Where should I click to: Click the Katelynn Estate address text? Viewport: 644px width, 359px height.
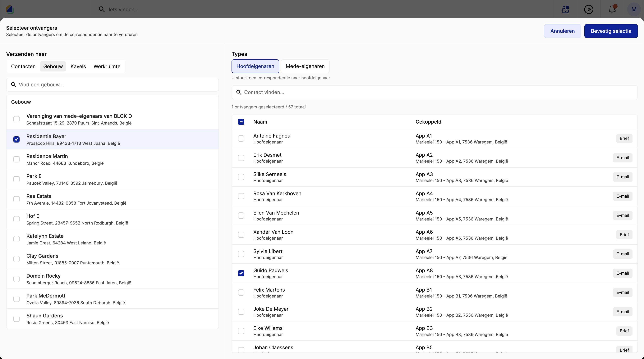[x=66, y=243]
